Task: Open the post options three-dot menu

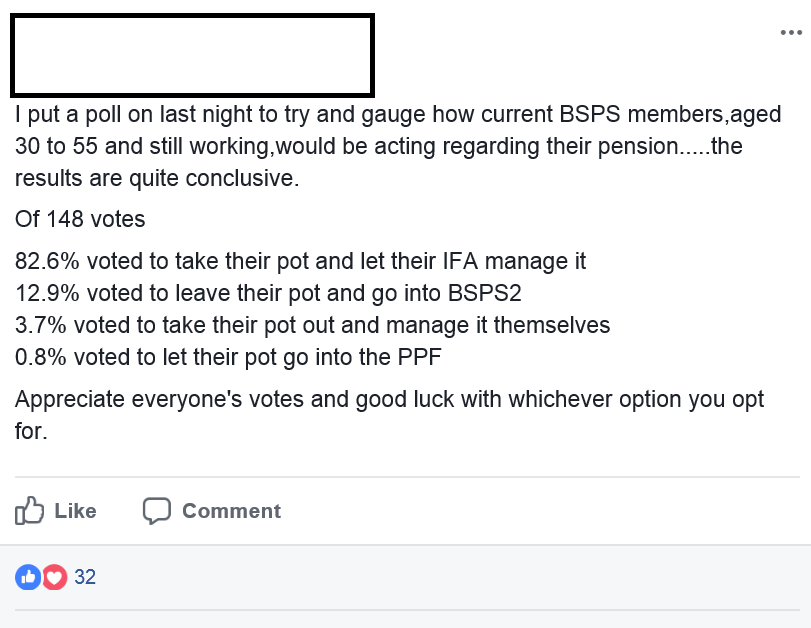Action: tap(790, 33)
